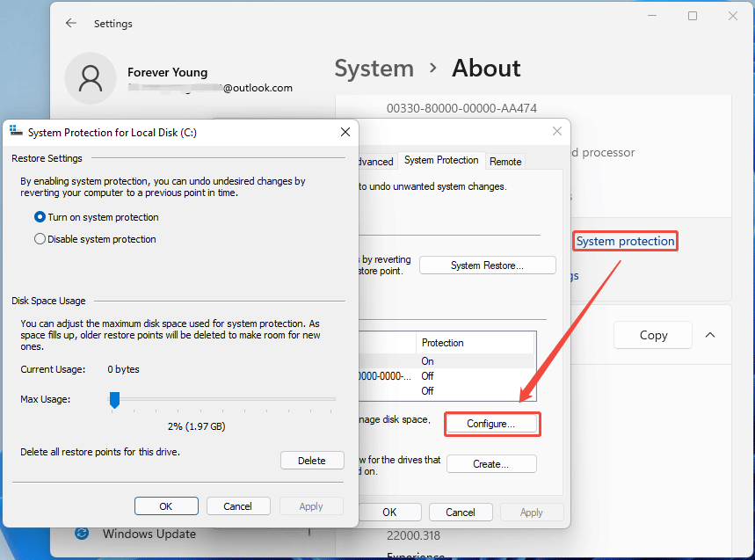755x560 pixels.
Task: Select the drive row with Protection On
Action: pos(446,361)
